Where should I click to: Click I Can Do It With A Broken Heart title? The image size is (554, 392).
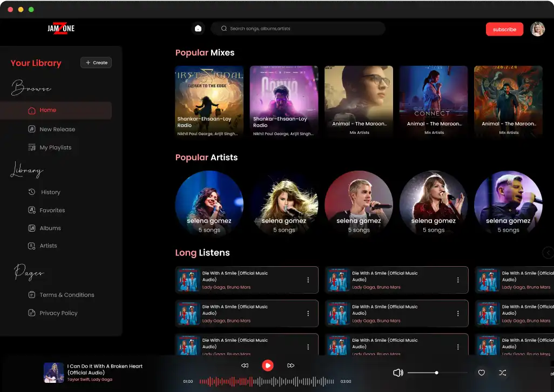click(x=105, y=369)
